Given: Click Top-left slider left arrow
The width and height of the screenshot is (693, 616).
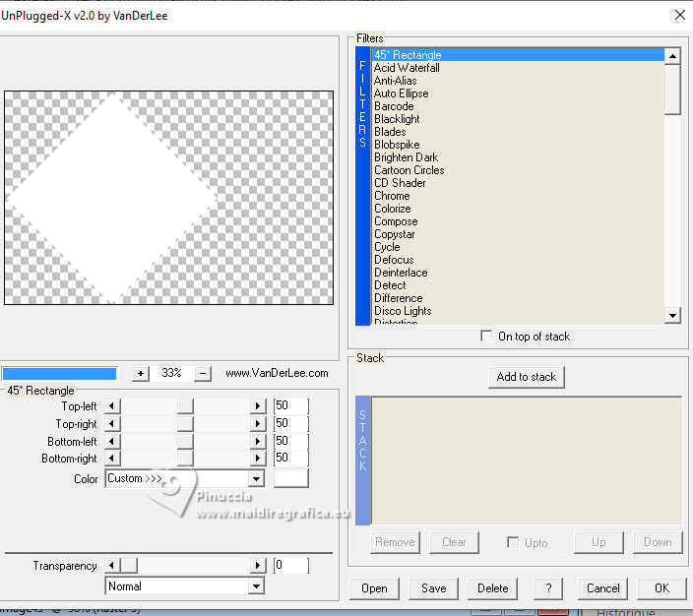Looking at the screenshot, I should pyautogui.click(x=112, y=406).
